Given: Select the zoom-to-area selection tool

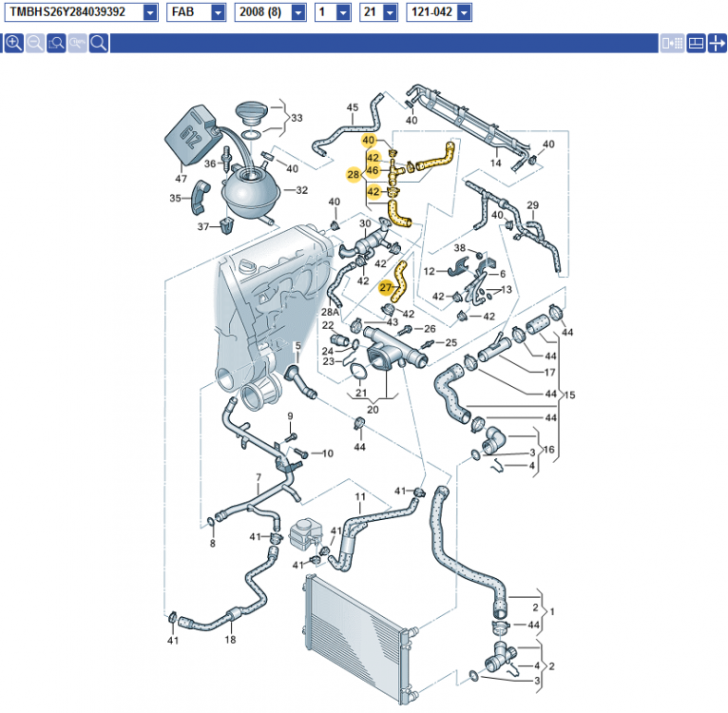Looking at the screenshot, I should click(x=56, y=44).
